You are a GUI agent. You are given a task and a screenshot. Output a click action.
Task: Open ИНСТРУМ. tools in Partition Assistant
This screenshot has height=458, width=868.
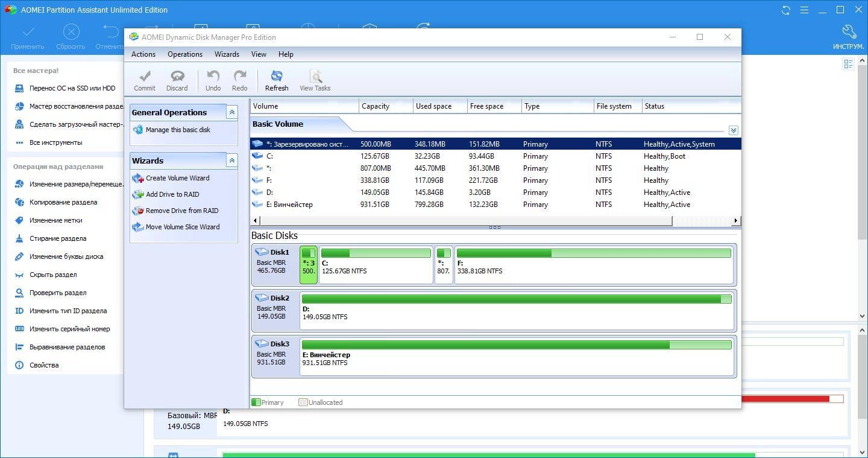point(849,37)
